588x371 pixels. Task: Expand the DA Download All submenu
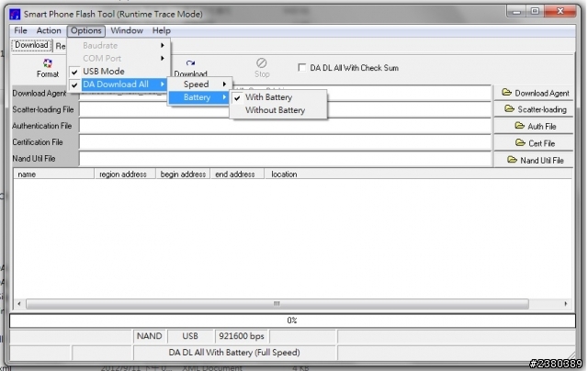tap(119, 84)
